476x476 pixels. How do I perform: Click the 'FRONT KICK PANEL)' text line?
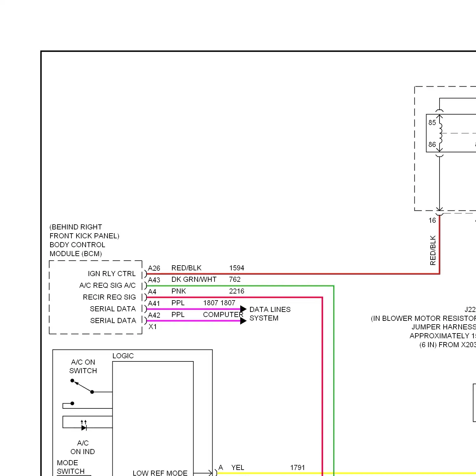[84, 236]
